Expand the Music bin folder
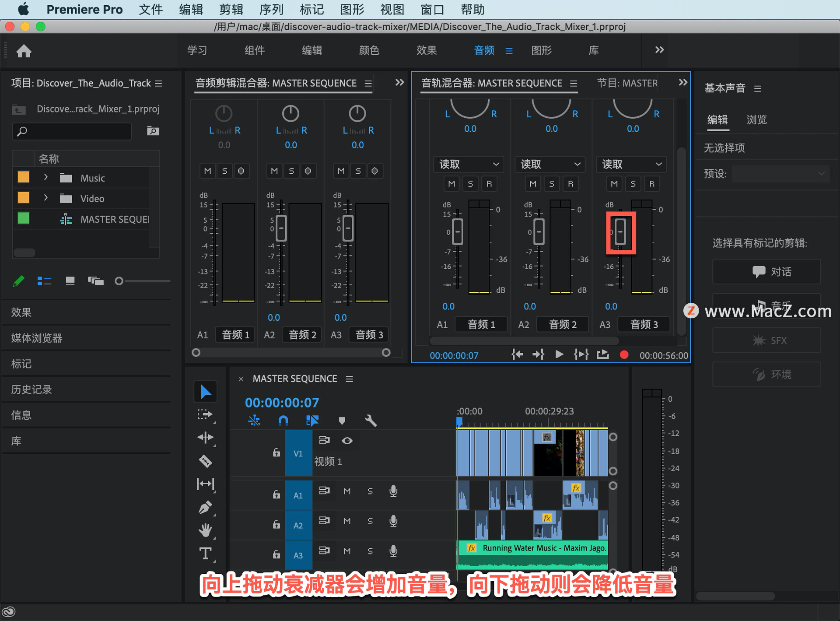 pos(45,177)
